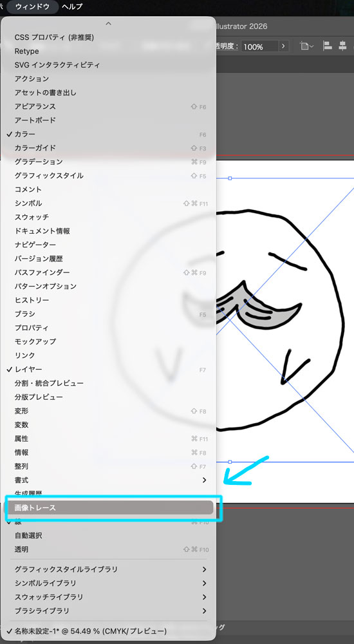354x644 pixels.
Task: Click horizontal align left icon
Action: click(x=328, y=46)
